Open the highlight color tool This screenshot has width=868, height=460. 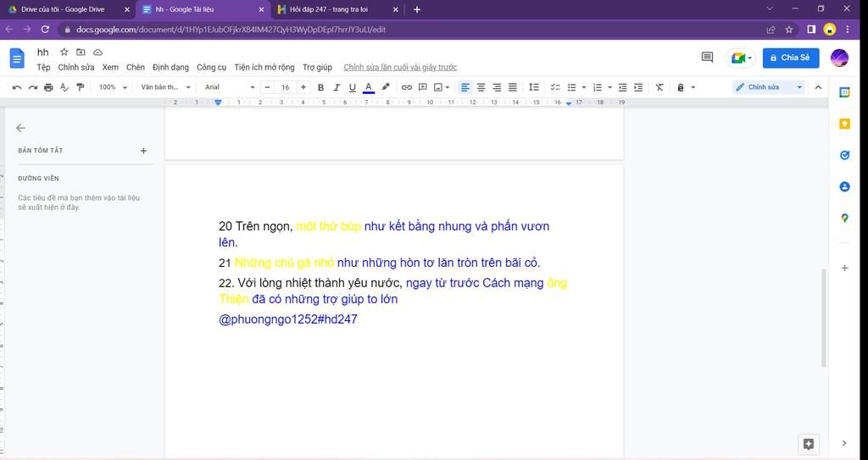[x=386, y=87]
